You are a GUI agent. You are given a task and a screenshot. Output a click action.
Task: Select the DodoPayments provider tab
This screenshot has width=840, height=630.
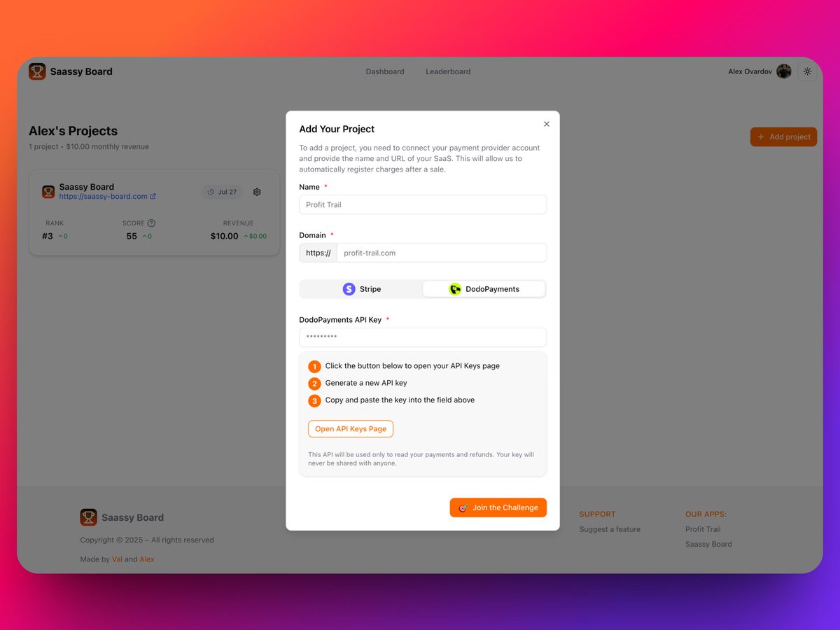[x=484, y=289]
